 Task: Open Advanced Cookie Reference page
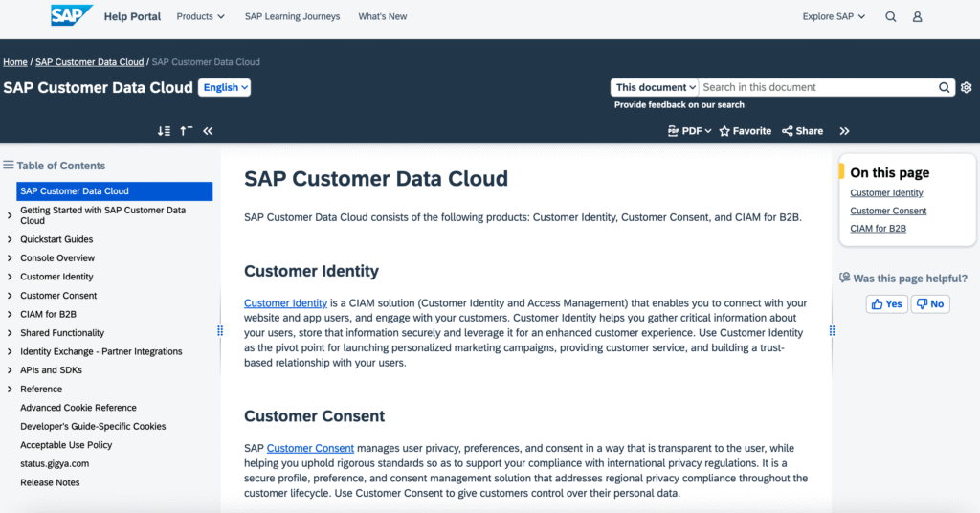point(78,408)
